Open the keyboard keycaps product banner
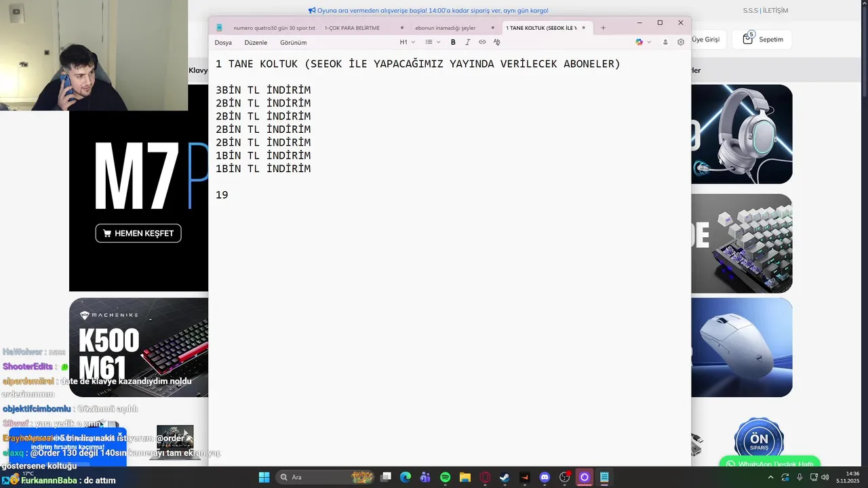This screenshot has width=868, height=488. point(741,243)
